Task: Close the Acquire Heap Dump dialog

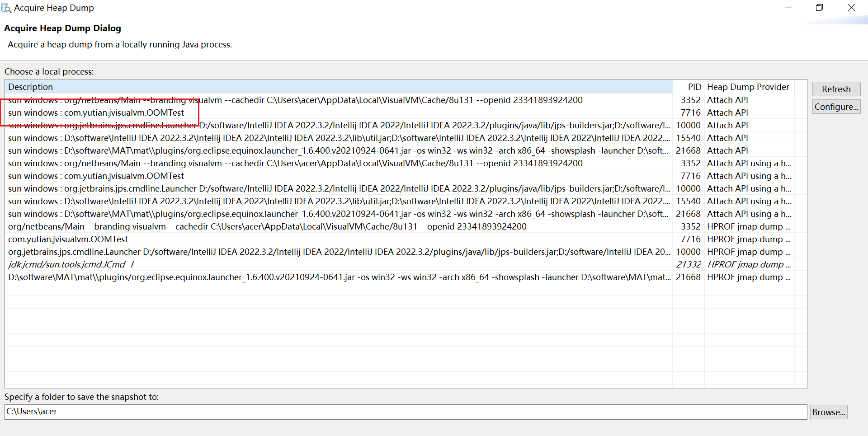Action: [x=851, y=8]
